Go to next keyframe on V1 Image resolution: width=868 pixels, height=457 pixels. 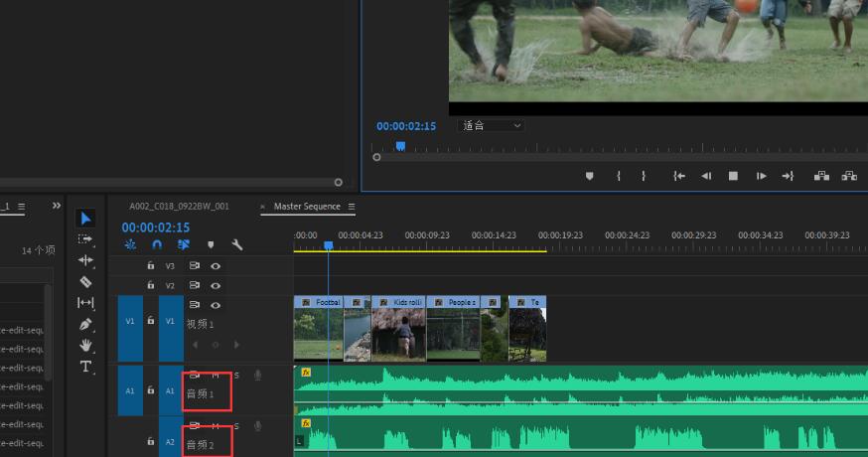[x=236, y=345]
